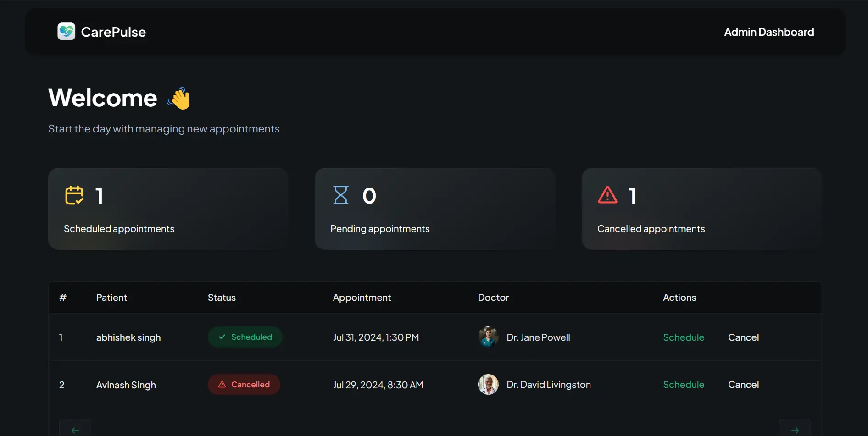Click the scheduled appointments calendar icon
The image size is (868, 436).
point(74,195)
